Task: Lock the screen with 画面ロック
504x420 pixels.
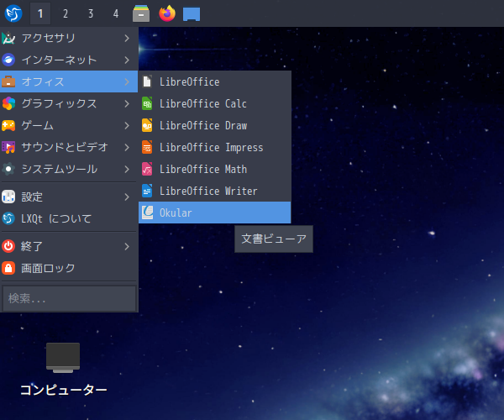Action: [x=69, y=268]
